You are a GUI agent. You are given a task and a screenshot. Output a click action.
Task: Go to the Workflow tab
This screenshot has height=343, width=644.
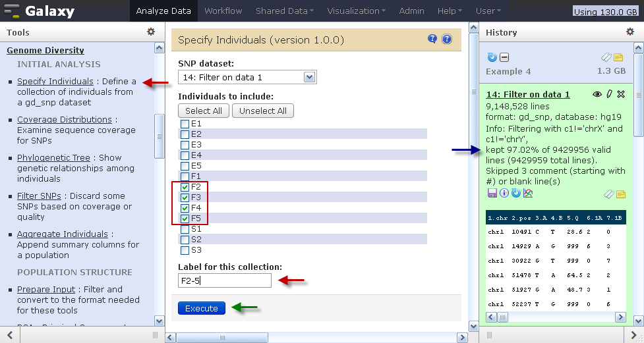pos(223,11)
